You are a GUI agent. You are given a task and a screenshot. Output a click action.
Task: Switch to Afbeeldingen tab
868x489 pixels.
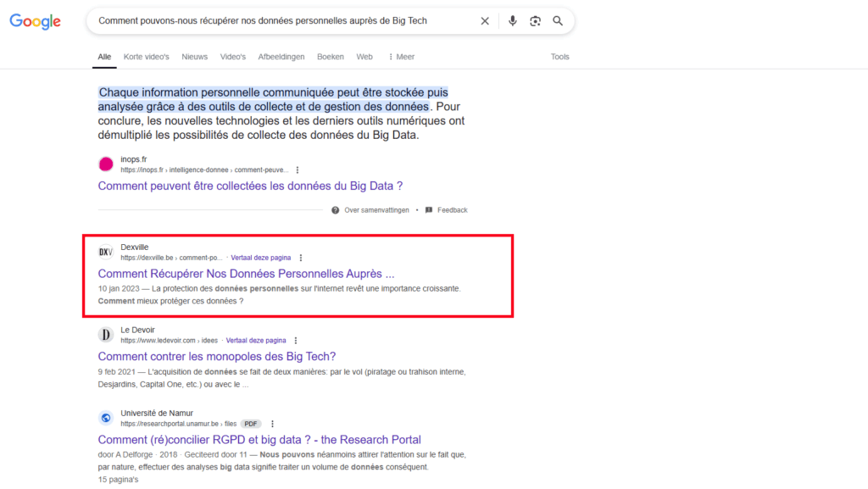281,57
